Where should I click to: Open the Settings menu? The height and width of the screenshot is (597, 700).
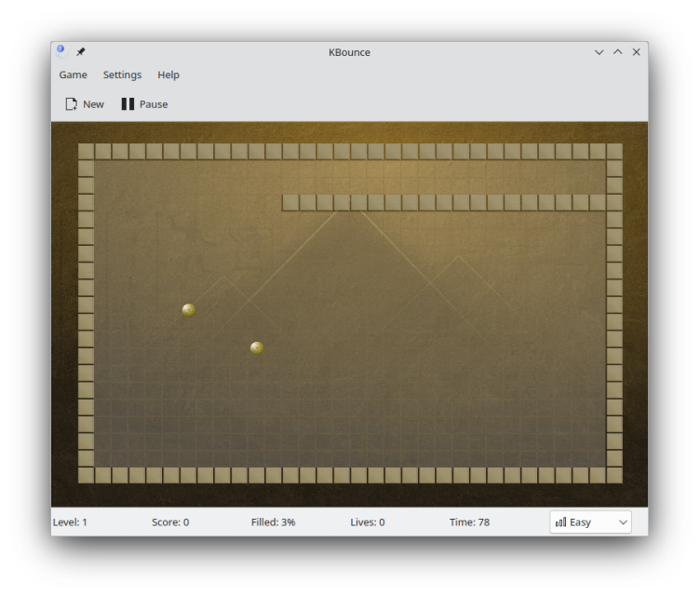pos(122,75)
